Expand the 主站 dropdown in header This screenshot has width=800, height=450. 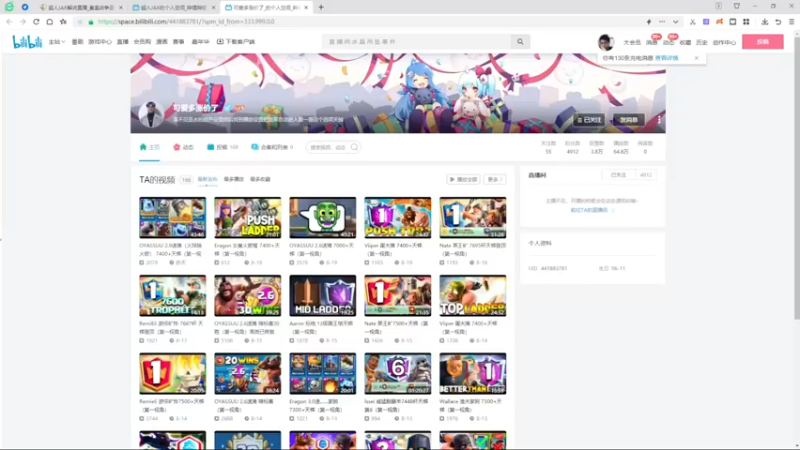(x=57, y=42)
